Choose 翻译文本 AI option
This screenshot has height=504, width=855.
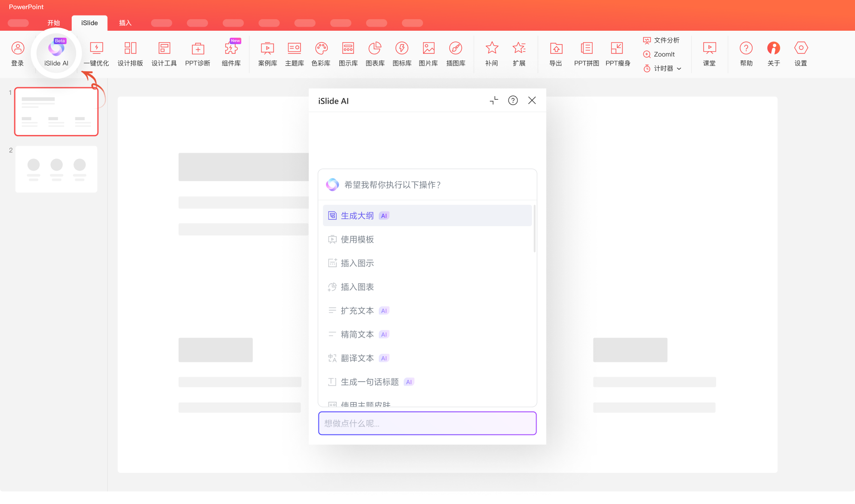[x=427, y=358]
